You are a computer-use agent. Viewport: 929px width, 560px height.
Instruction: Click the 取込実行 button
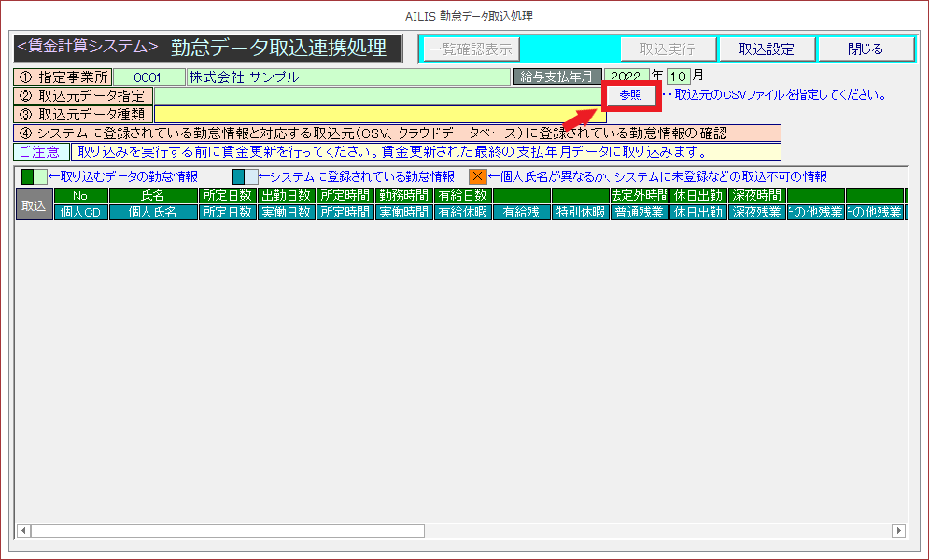point(667,49)
